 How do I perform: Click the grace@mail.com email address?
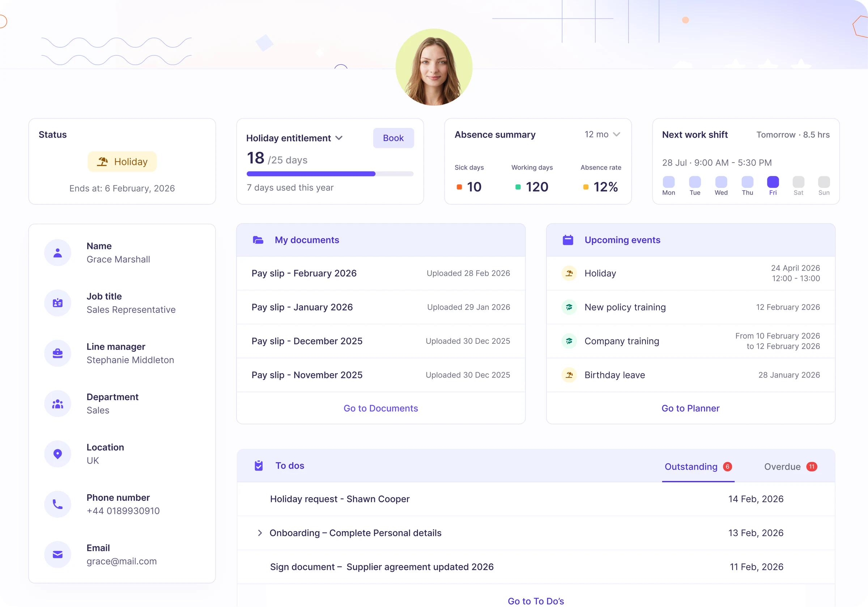point(122,561)
